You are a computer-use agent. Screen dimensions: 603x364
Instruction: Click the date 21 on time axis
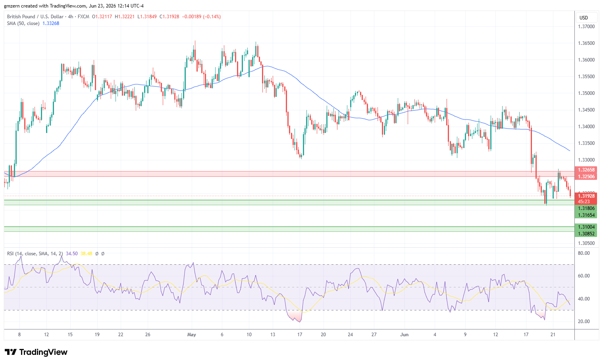(x=553, y=335)
